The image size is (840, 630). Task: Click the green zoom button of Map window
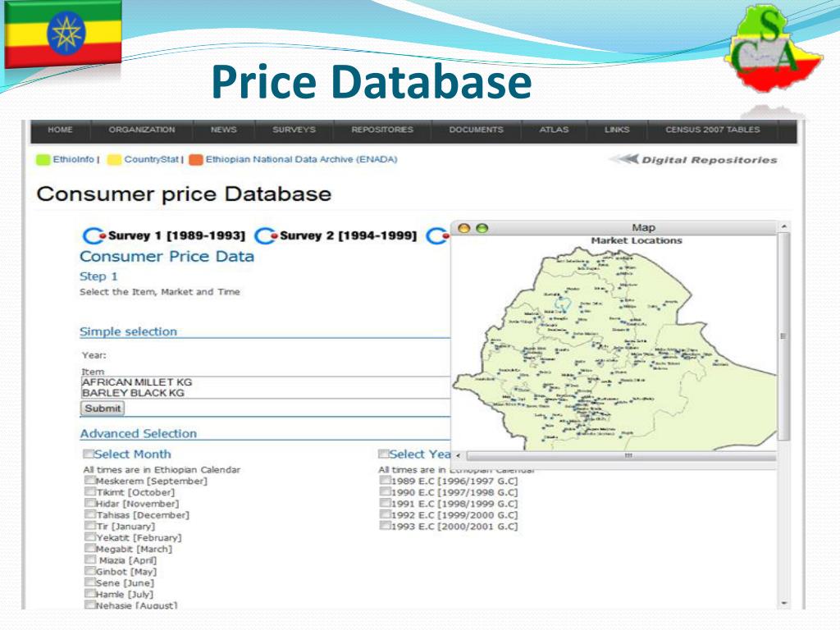482,228
